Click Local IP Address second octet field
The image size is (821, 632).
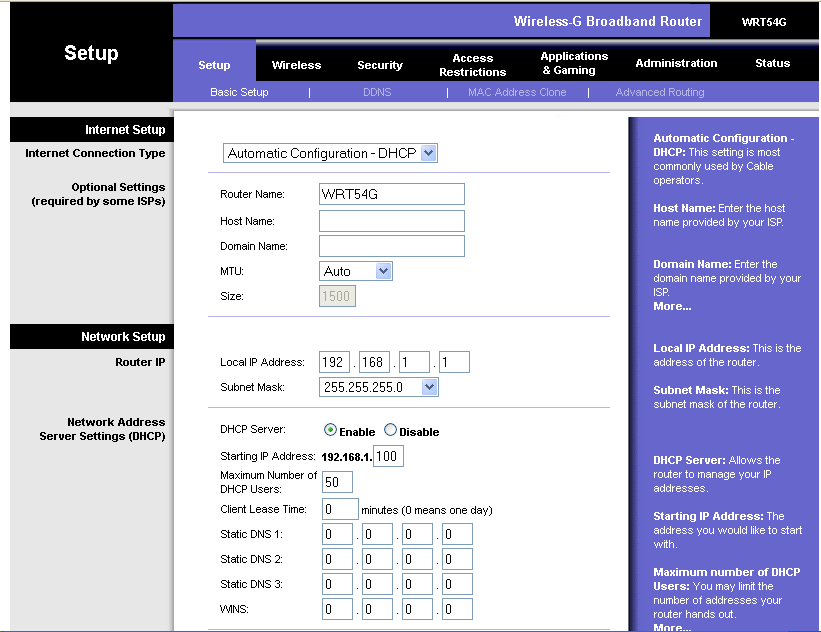(374, 362)
